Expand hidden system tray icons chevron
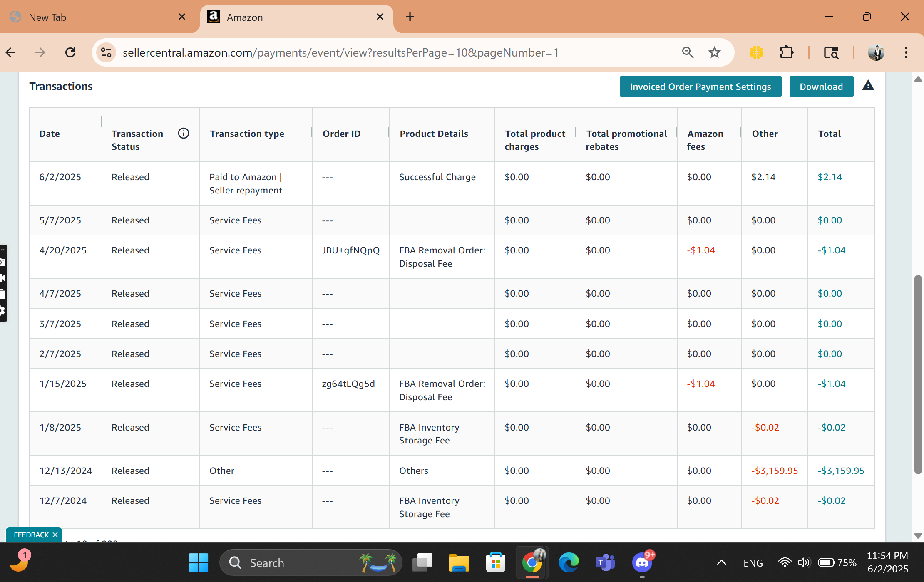924x582 pixels. 721,562
